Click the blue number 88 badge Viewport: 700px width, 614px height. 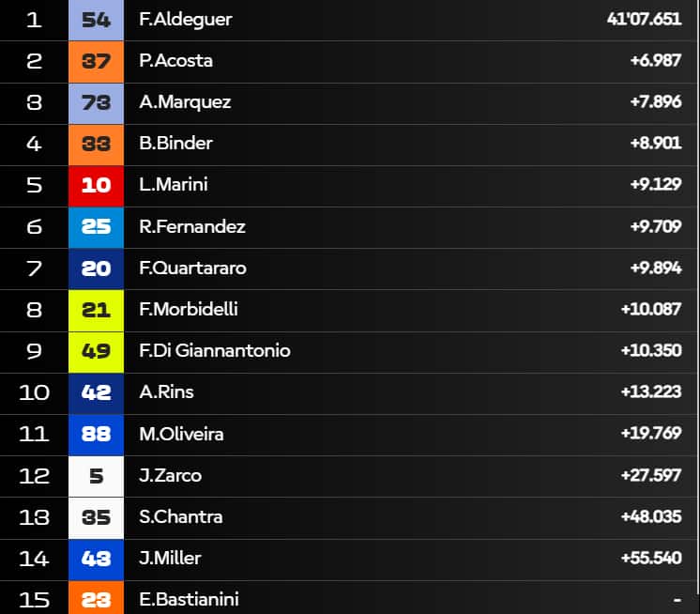[96, 434]
